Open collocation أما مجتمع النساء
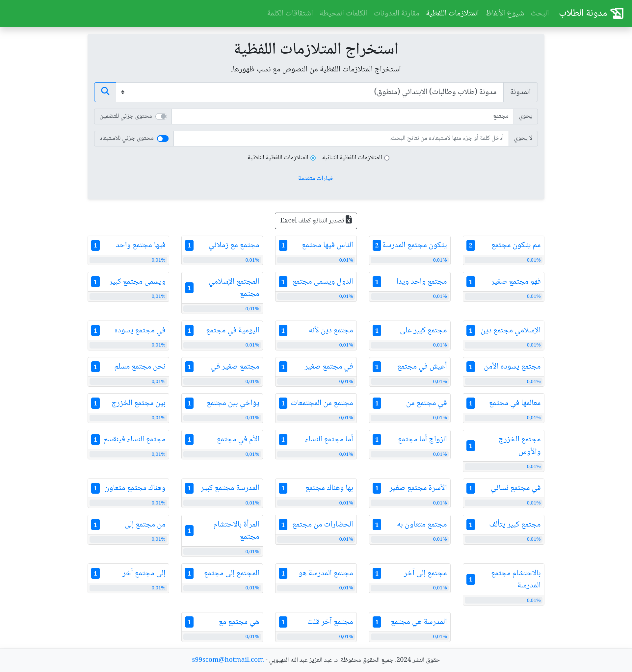The height and width of the screenshot is (672, 632). 329,439
